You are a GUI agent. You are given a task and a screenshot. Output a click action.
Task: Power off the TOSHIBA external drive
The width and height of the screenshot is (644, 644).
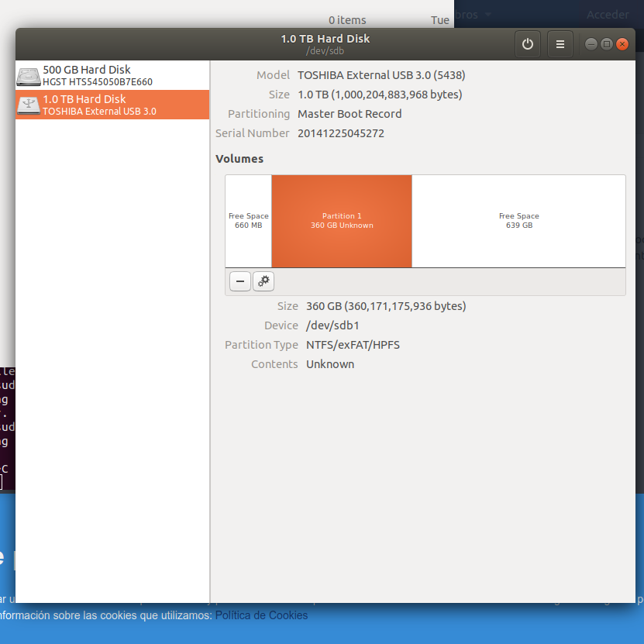click(528, 44)
